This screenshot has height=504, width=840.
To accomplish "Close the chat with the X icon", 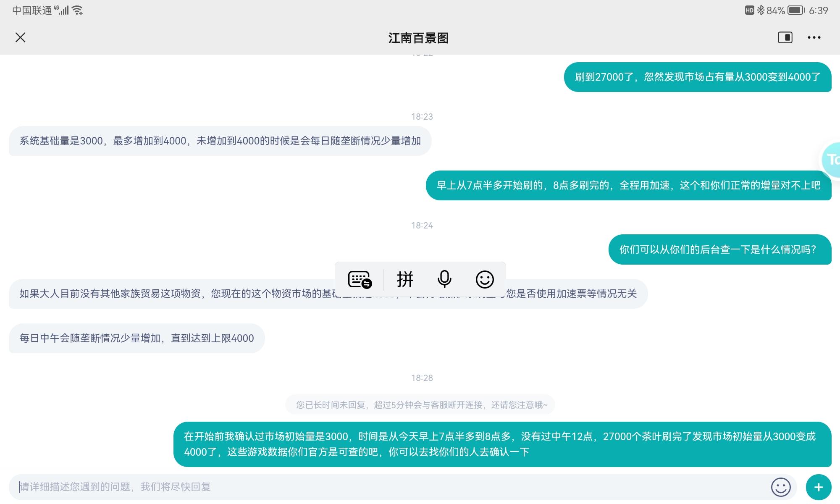I will [x=20, y=38].
